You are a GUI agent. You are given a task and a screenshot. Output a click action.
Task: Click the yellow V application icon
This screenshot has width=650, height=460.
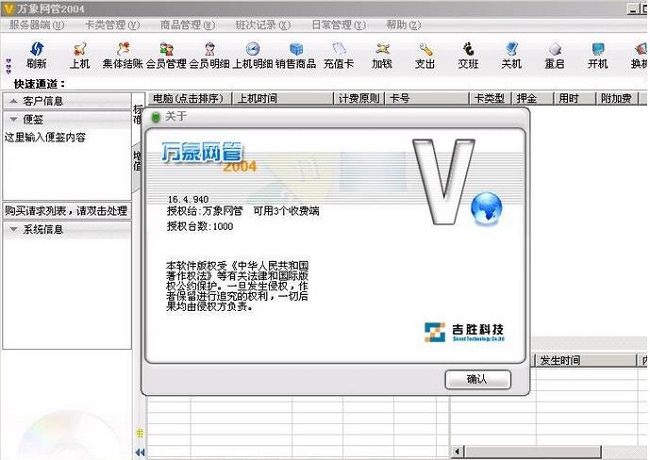point(8,8)
